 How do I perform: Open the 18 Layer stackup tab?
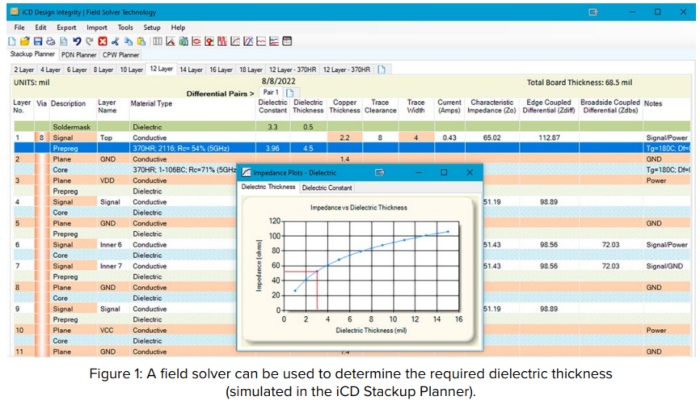(x=251, y=70)
